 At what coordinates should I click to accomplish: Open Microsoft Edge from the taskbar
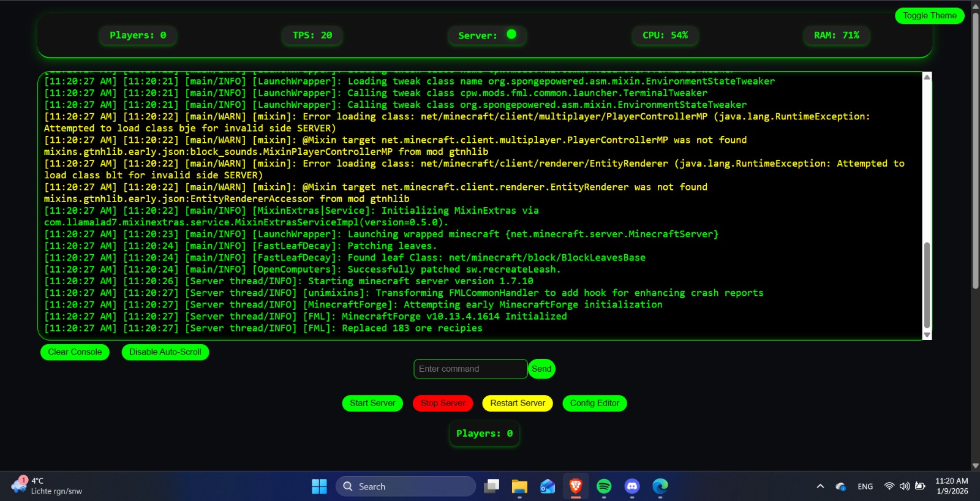[x=660, y=486]
